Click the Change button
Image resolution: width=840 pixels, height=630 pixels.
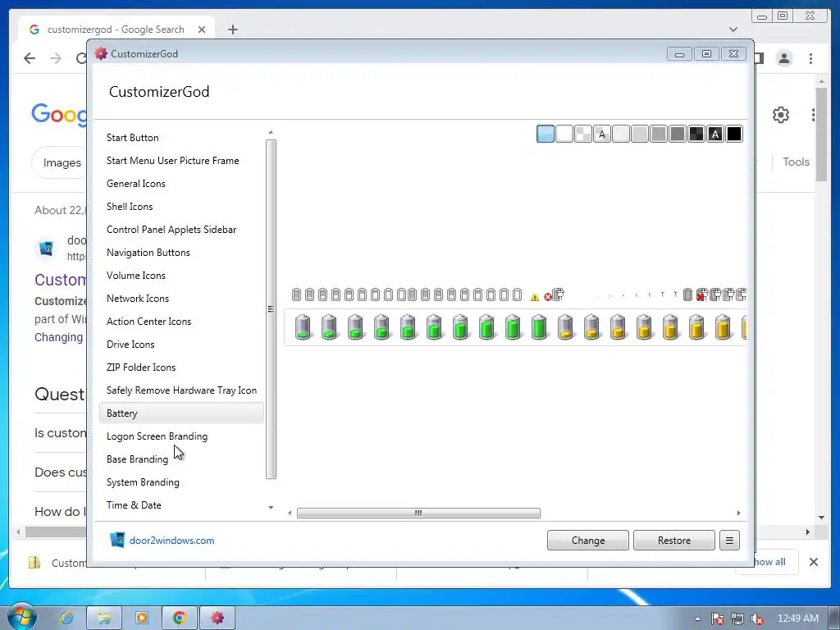[587, 540]
